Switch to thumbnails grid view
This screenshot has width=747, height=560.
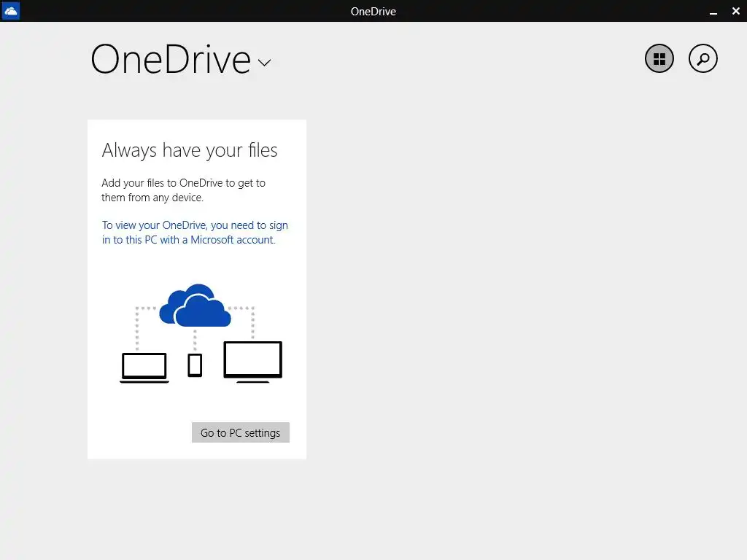click(659, 58)
